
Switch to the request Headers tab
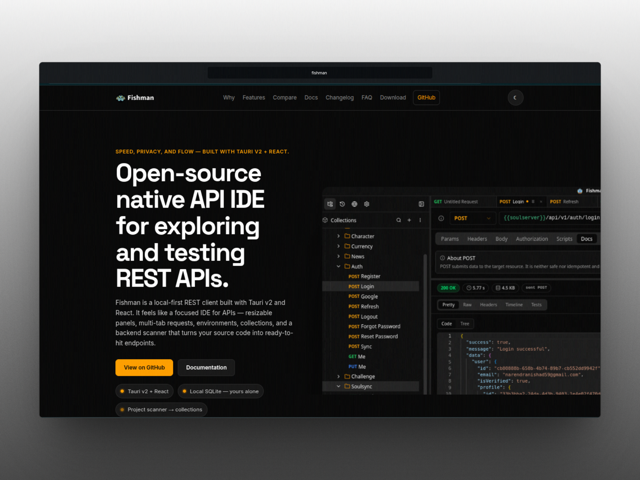(x=477, y=239)
